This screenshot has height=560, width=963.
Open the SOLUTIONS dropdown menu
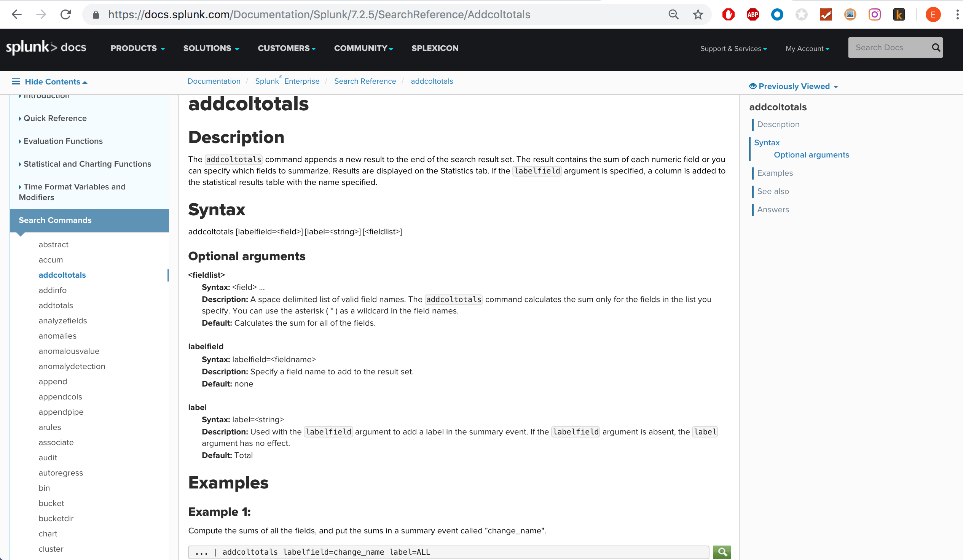point(211,48)
